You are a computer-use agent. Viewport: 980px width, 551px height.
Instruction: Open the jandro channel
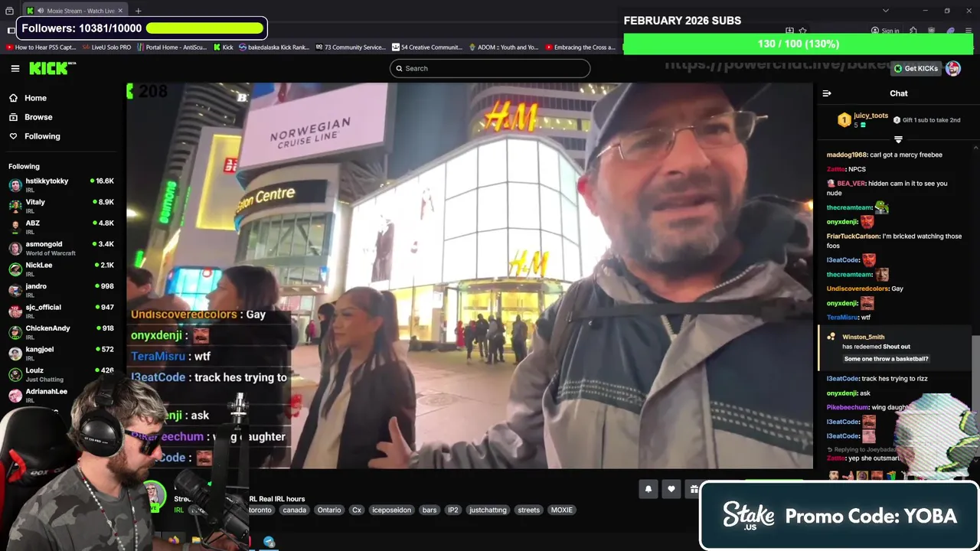61,290
